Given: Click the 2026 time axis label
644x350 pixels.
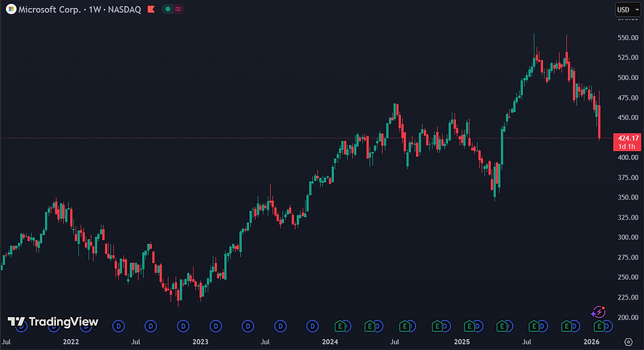Looking at the screenshot, I should (x=591, y=342).
